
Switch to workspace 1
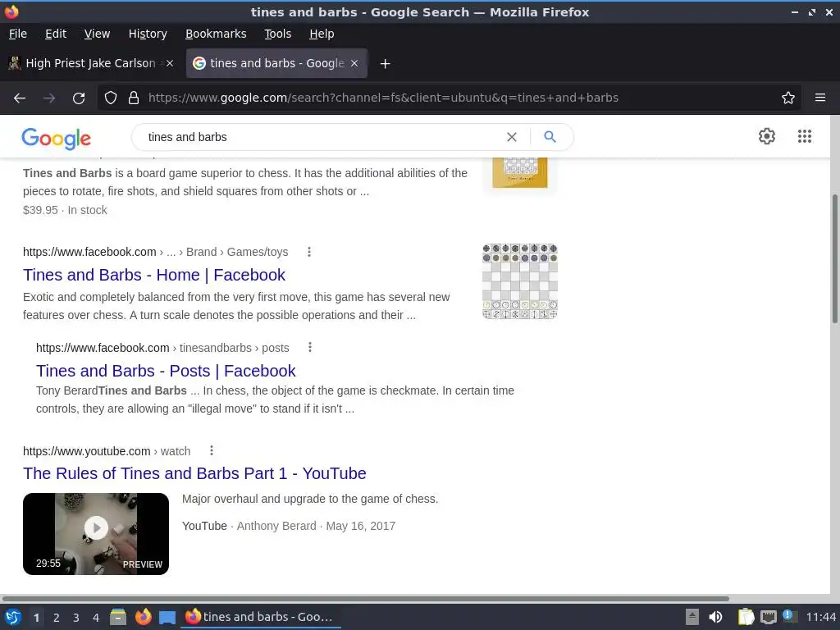coord(36,618)
